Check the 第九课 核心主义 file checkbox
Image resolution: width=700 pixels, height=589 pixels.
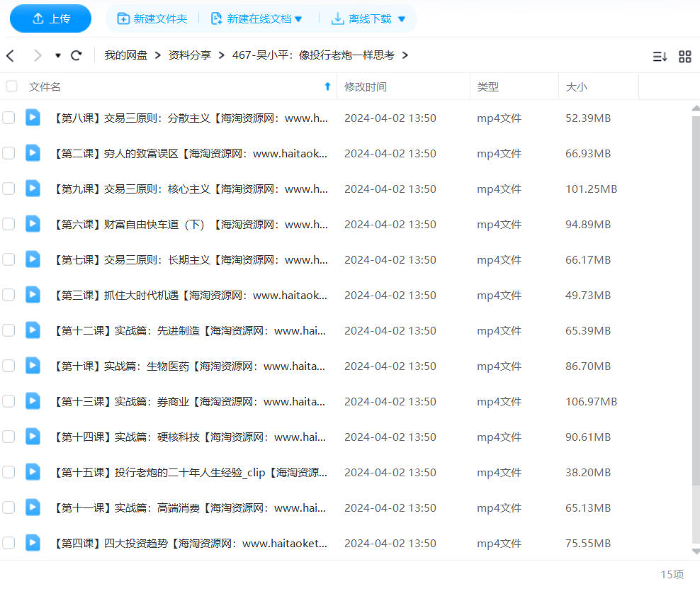(x=9, y=189)
